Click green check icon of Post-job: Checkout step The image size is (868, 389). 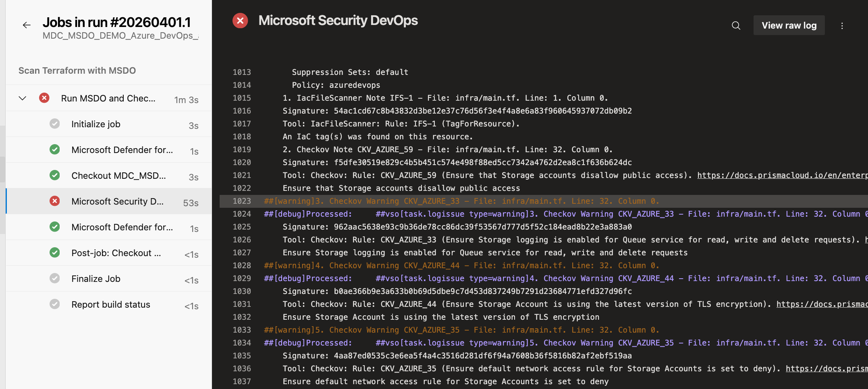[x=55, y=252]
